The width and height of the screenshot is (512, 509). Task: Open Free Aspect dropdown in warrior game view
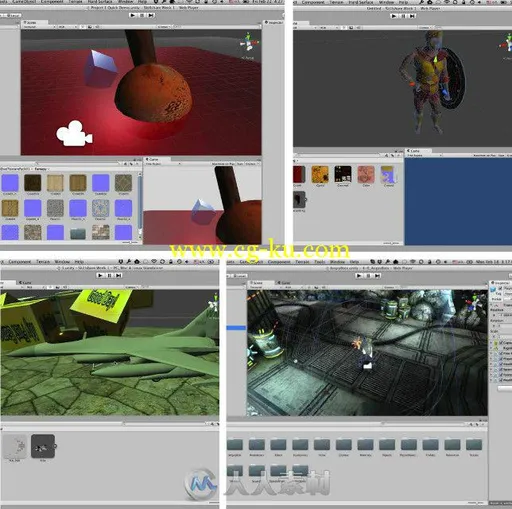pos(423,155)
